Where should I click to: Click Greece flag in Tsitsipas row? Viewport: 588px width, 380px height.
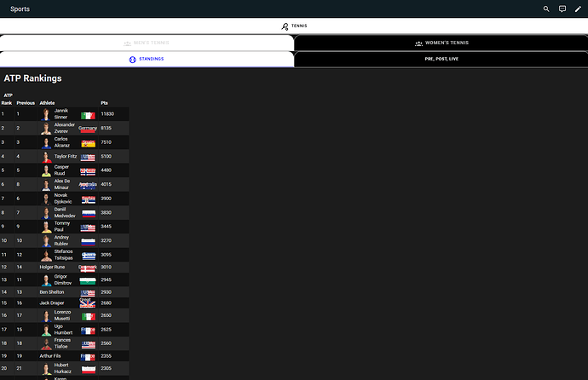(x=89, y=256)
